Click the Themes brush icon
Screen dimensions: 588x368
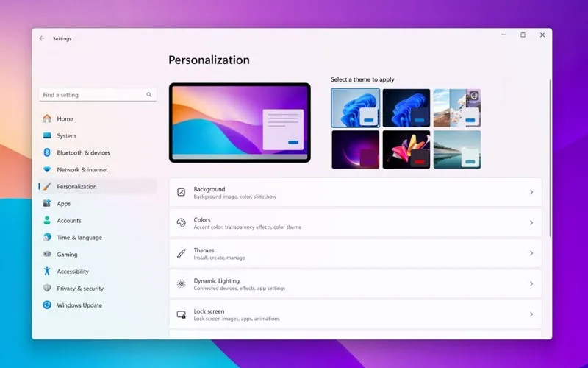[x=181, y=253]
